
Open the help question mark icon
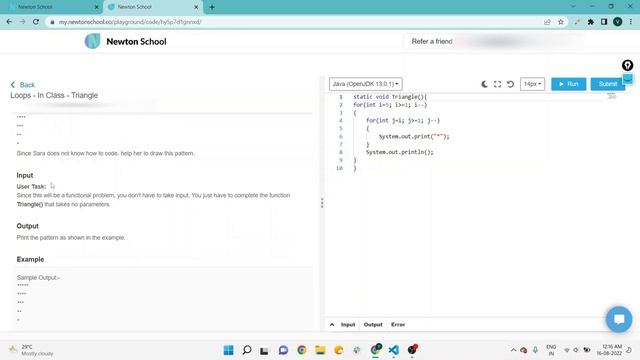point(627,65)
